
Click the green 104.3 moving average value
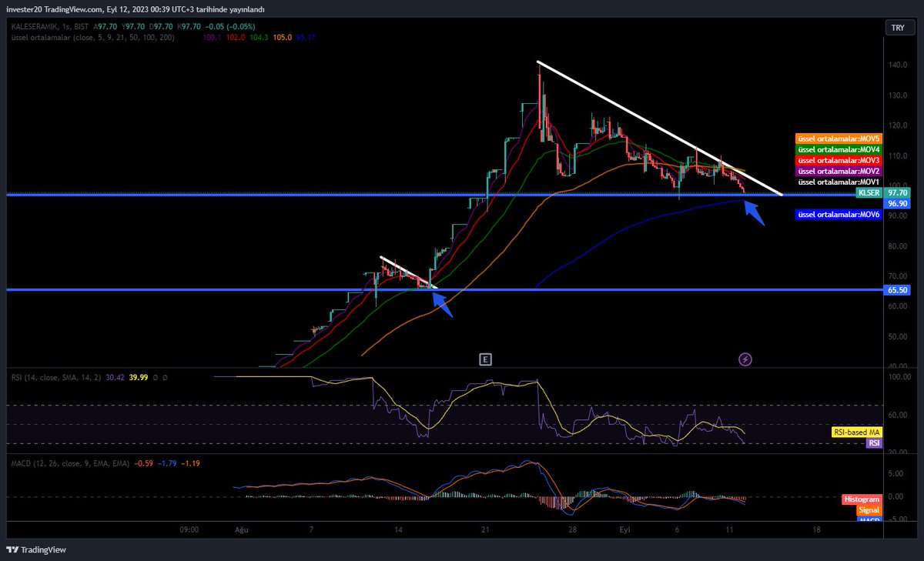pos(259,37)
